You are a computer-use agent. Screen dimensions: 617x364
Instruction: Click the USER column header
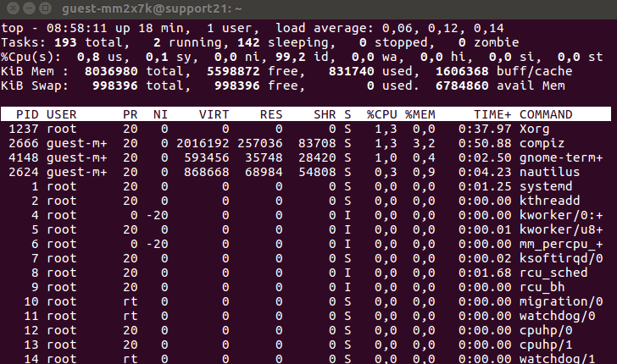(62, 113)
